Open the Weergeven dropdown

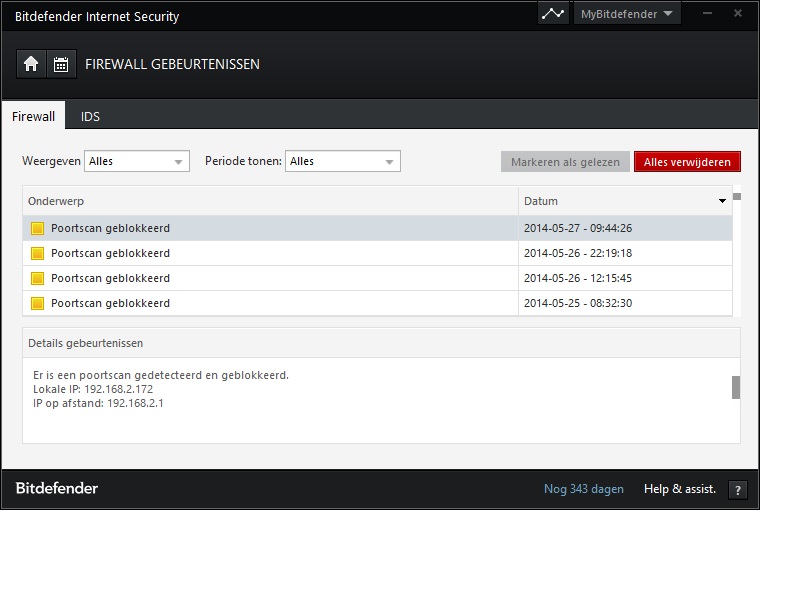pyautogui.click(x=137, y=161)
